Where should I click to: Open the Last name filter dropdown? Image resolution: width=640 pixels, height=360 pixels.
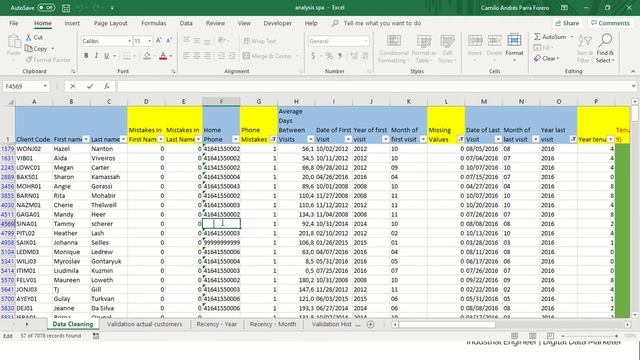click(x=123, y=139)
